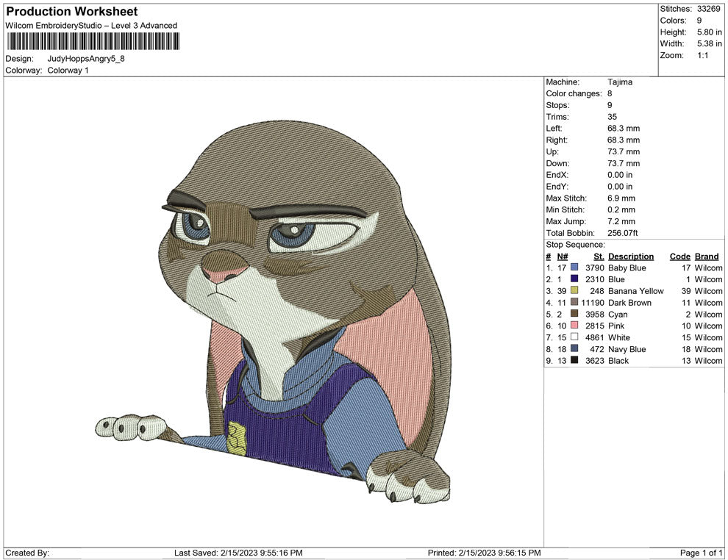Image resolution: width=728 pixels, height=560 pixels.
Task: Click the Production Worksheet title
Action: [x=71, y=12]
